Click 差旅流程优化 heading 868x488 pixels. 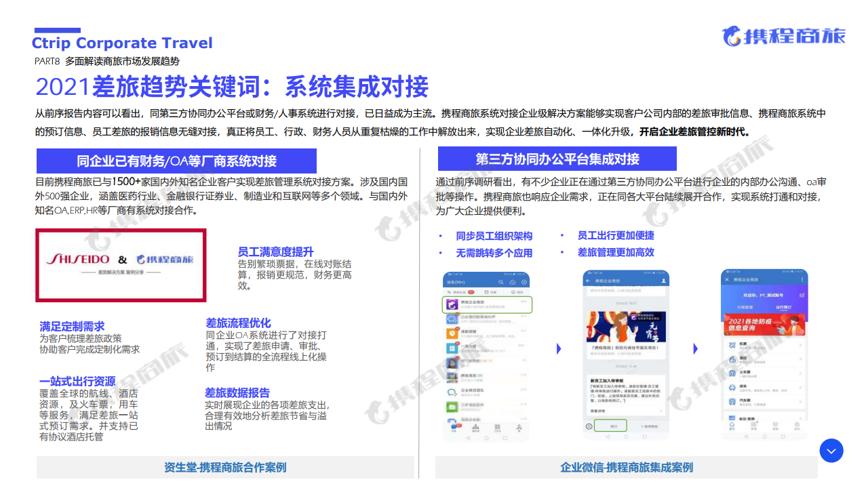[238, 323]
